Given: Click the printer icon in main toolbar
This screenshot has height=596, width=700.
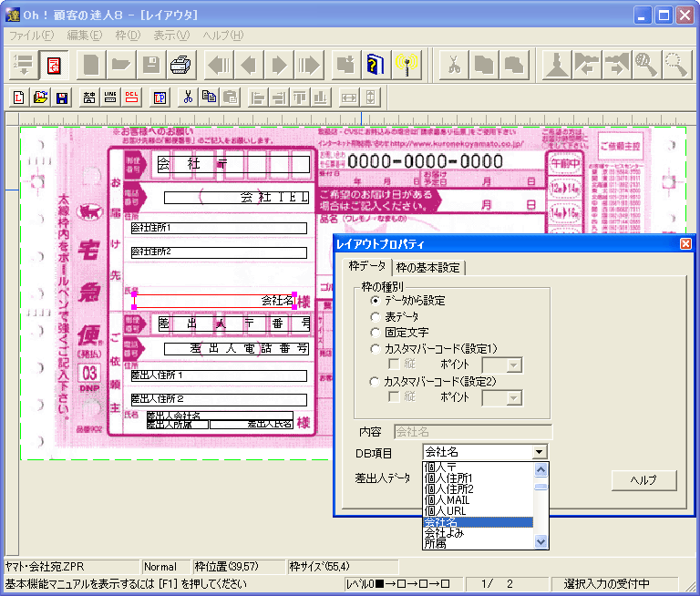Looking at the screenshot, I should pyautogui.click(x=180, y=66).
